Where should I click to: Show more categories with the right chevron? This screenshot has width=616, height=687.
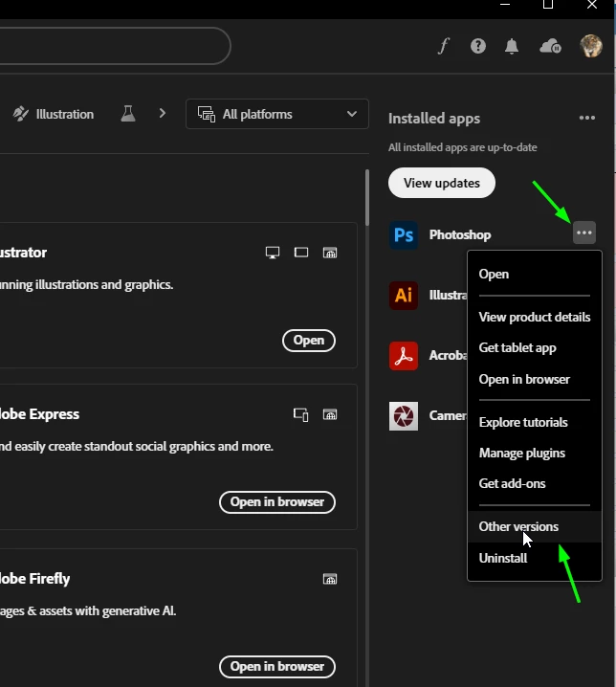[x=163, y=114]
